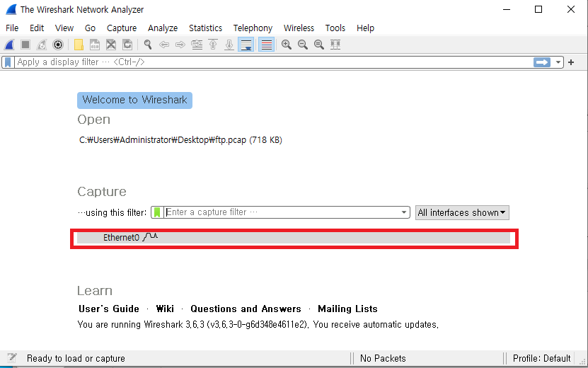Click in the capture filter field
Viewport: 588px width, 368px height.
click(x=281, y=212)
